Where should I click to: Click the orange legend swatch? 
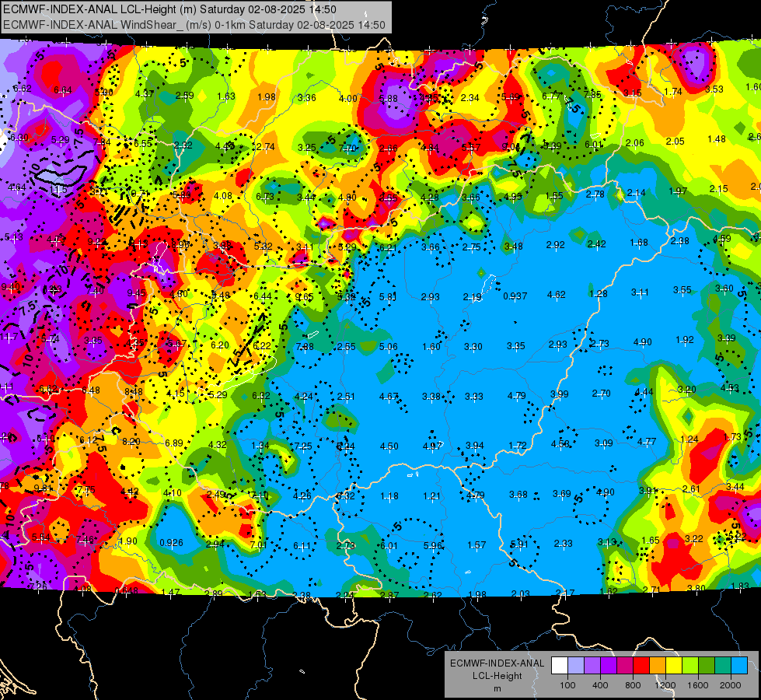coord(658,666)
